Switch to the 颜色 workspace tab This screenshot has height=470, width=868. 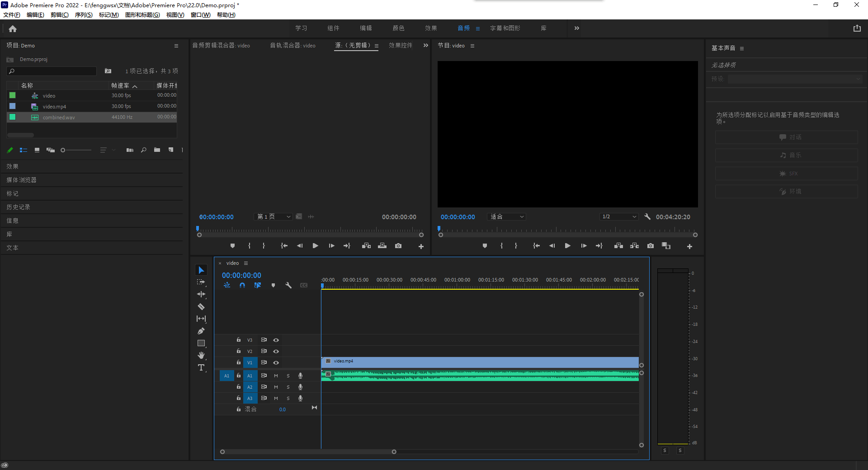pos(398,28)
